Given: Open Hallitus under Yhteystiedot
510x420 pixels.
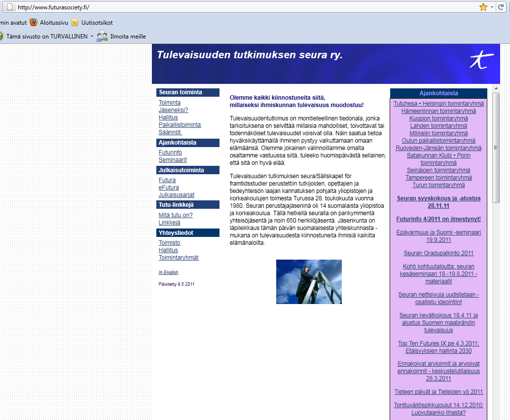Looking at the screenshot, I should coord(168,250).
